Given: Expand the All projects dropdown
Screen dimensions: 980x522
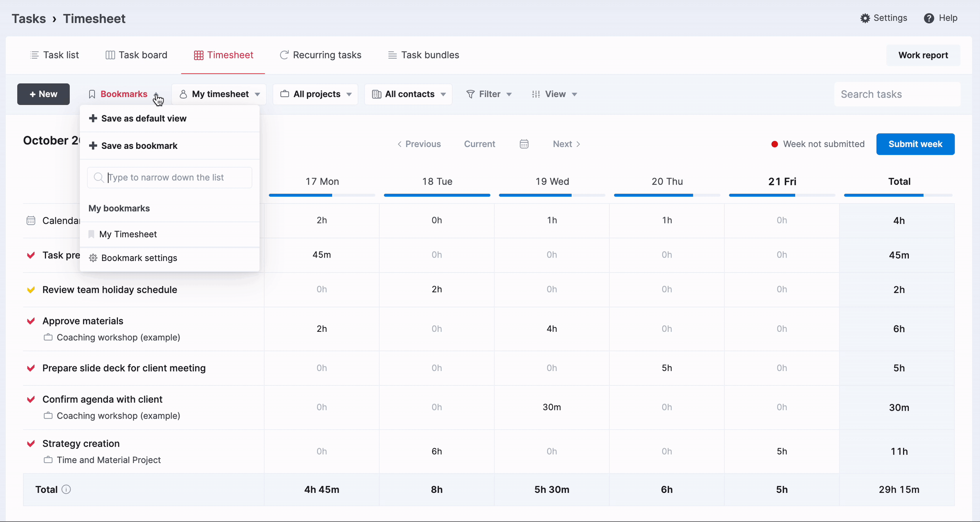Looking at the screenshot, I should 316,94.
